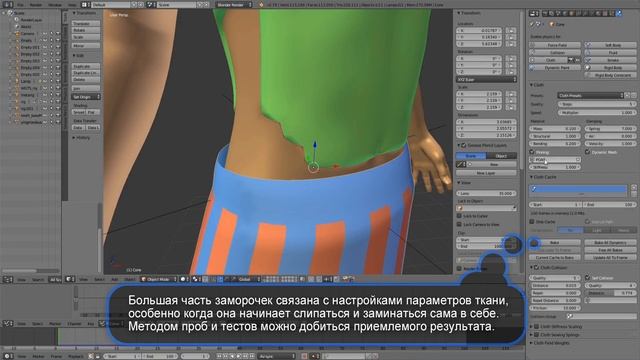Toggle the Cloth Collision panel checkbox

coord(537,267)
